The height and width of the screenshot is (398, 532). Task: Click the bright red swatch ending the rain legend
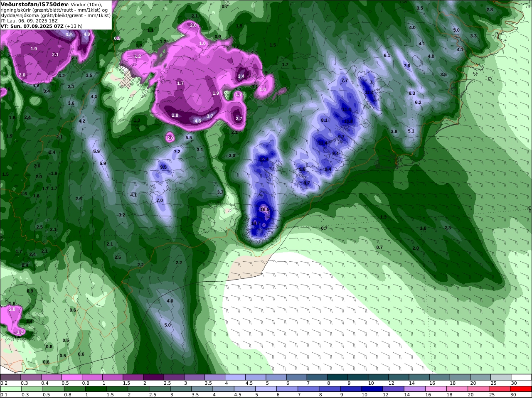coord(521,389)
